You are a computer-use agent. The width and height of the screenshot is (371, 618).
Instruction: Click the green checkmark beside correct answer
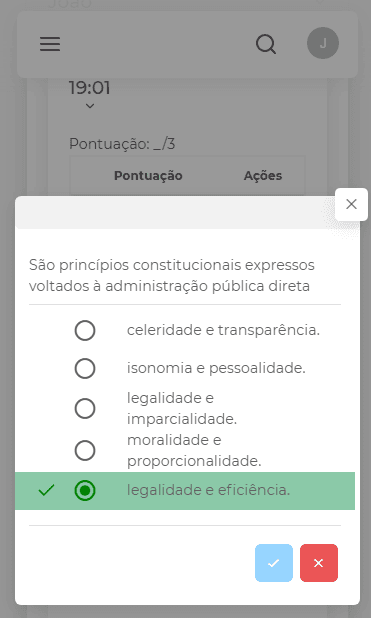[46, 491]
